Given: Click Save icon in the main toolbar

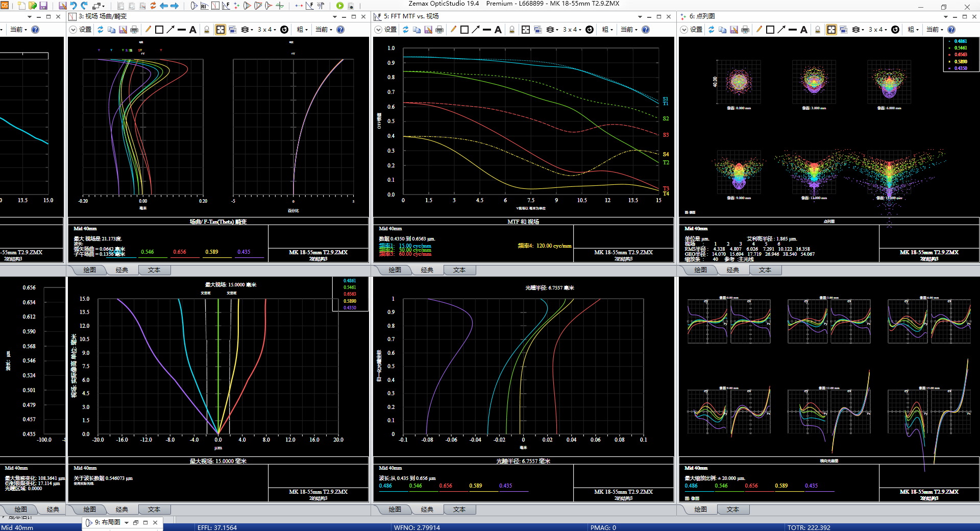Looking at the screenshot, I should click(43, 6).
